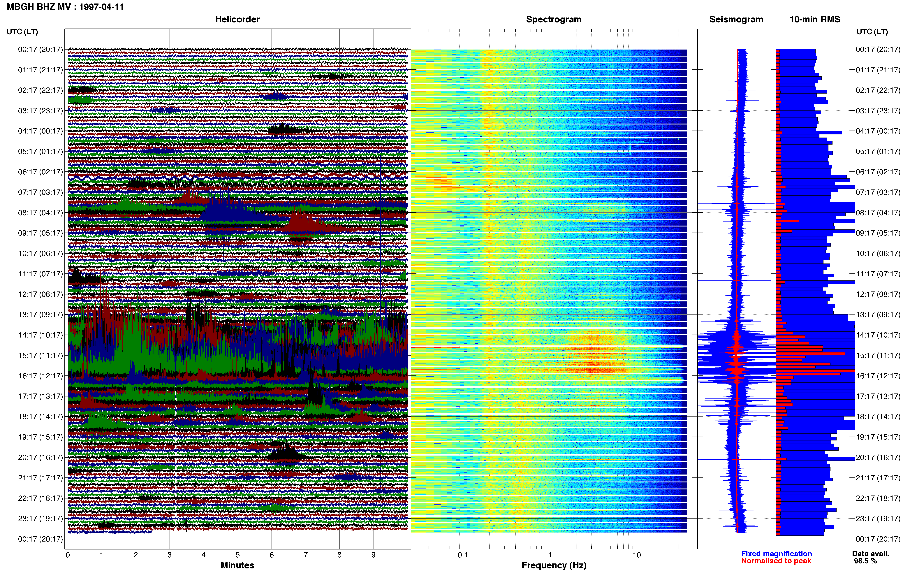Click the '10' frequency tick label
This screenshot has height=578, width=924.
(636, 555)
